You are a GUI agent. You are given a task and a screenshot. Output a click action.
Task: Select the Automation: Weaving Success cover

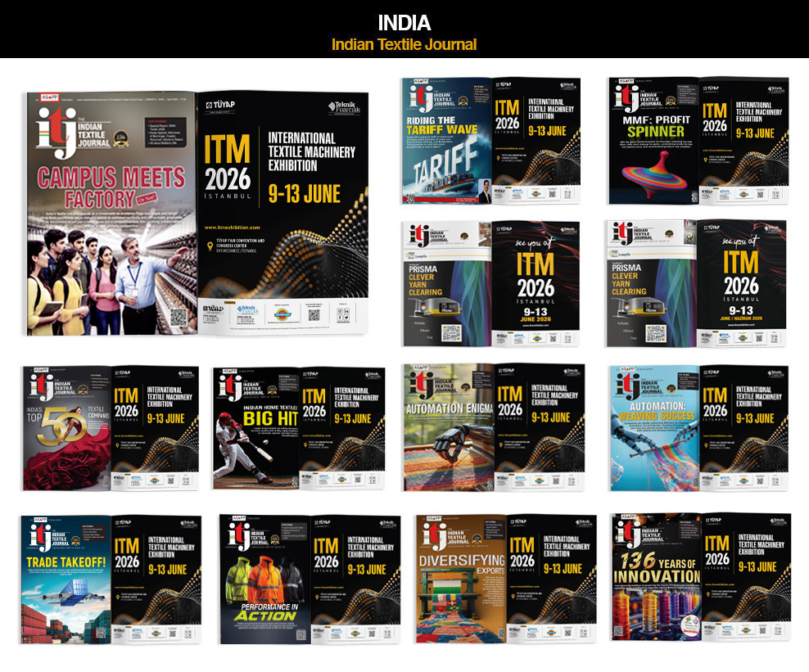(x=654, y=428)
